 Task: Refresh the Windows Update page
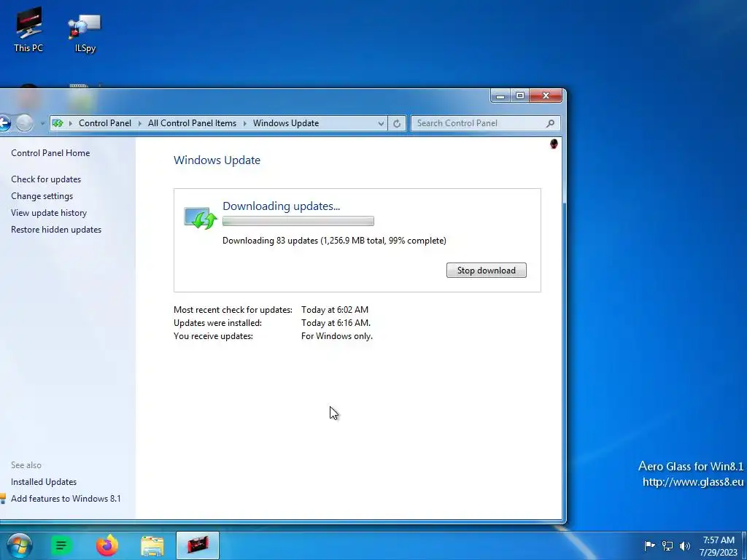pos(397,123)
